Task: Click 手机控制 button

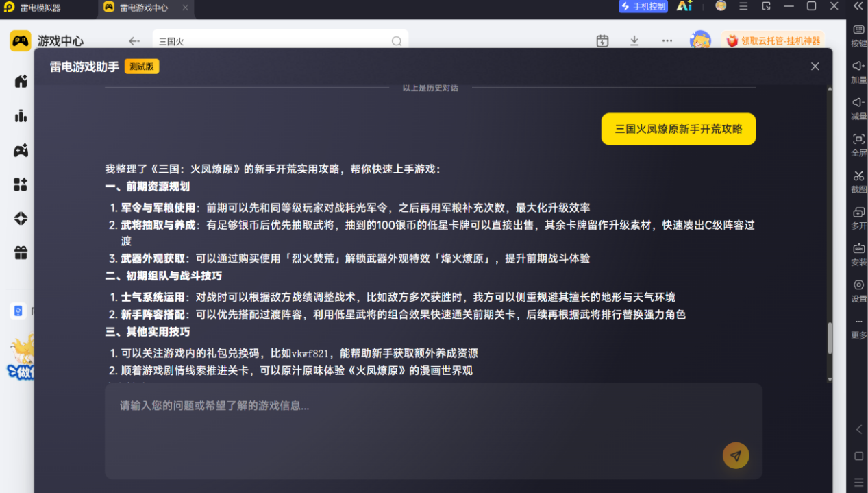Action: coord(643,6)
